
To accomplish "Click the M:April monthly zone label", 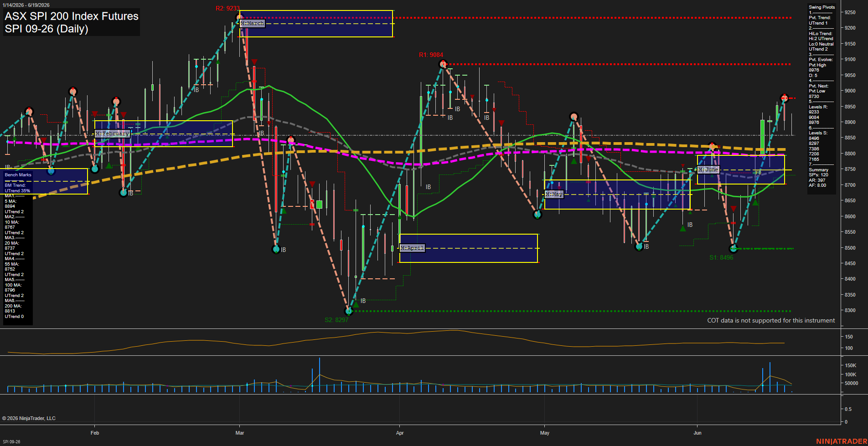I will click(412, 248).
